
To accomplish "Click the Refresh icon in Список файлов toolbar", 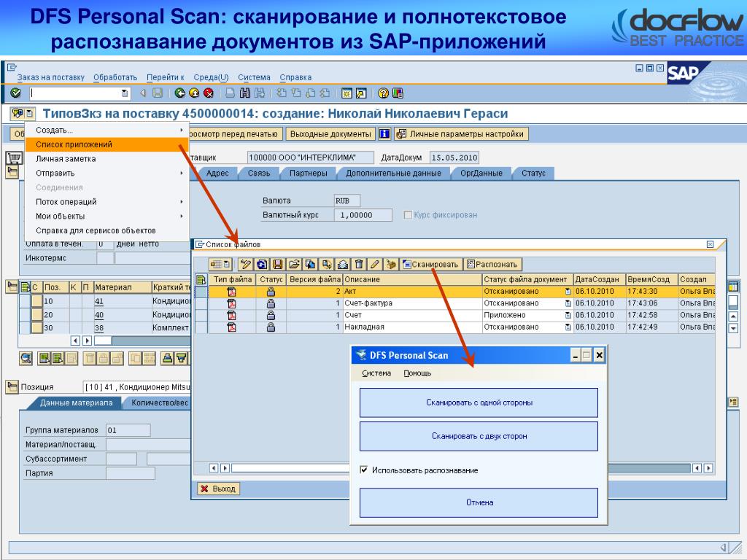I will pyautogui.click(x=262, y=264).
